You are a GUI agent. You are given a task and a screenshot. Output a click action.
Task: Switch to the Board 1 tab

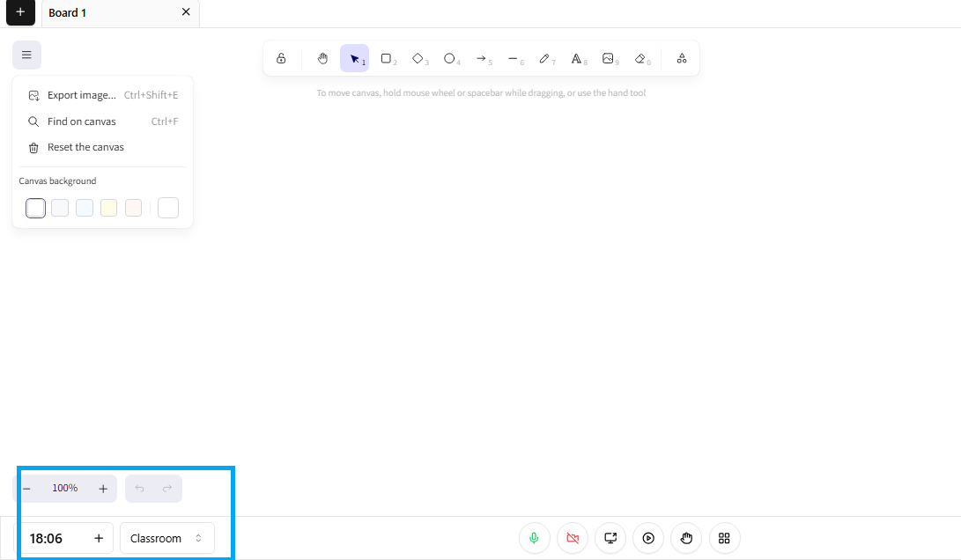coord(68,12)
